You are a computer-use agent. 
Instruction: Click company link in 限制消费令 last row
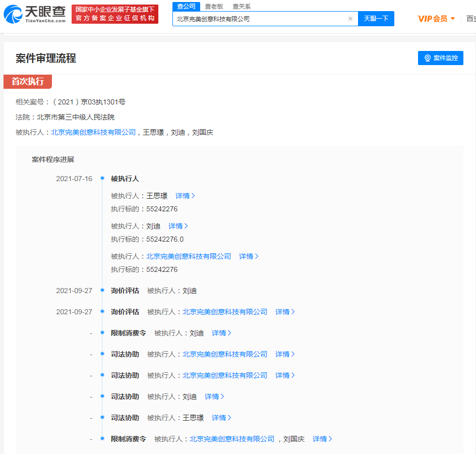click(232, 439)
